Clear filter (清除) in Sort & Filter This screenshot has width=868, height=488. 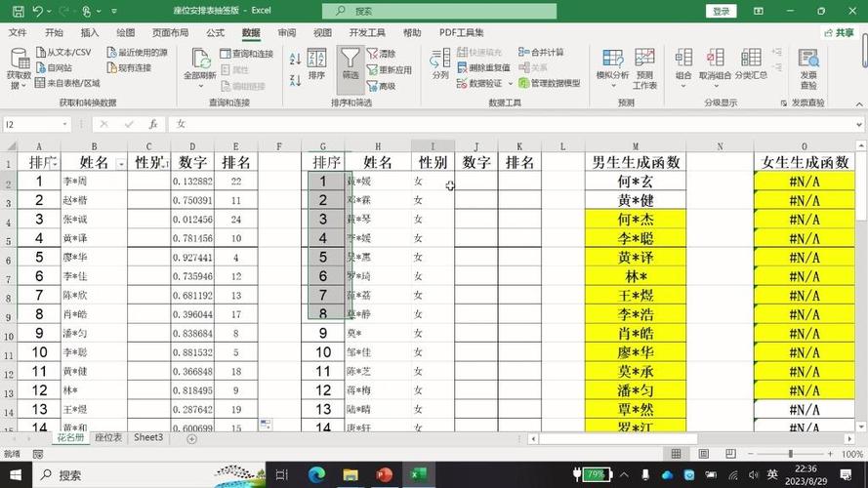click(382, 54)
